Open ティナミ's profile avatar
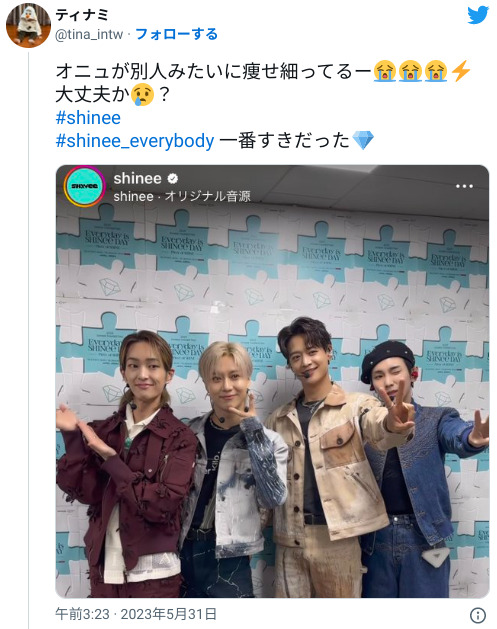Screen dimensions: 497x629 coord(28,25)
